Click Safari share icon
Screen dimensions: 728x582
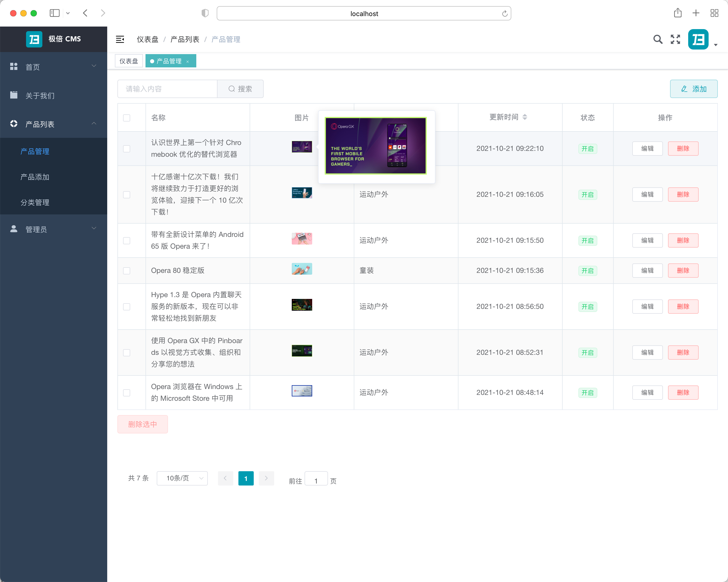click(677, 13)
